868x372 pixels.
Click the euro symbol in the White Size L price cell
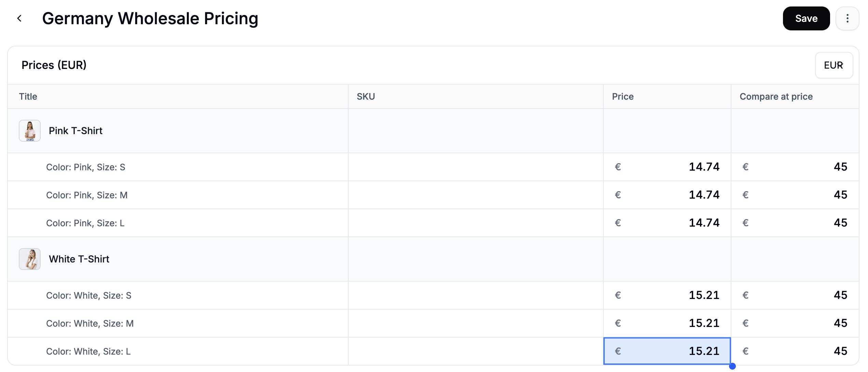617,351
